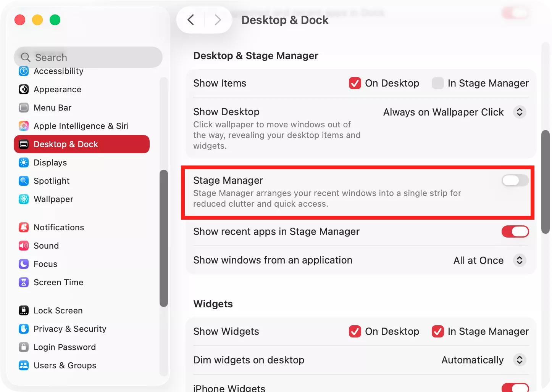The height and width of the screenshot is (392, 552).
Task: Open the Lock Screen settings pane
Action: (x=58, y=310)
